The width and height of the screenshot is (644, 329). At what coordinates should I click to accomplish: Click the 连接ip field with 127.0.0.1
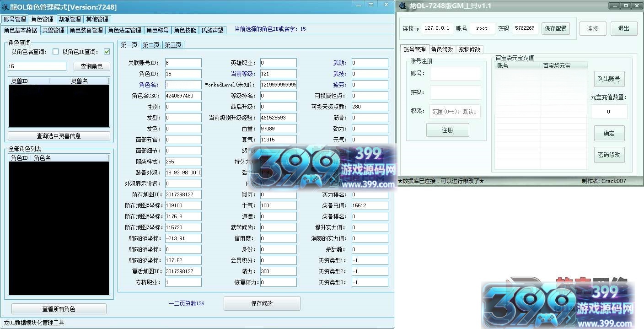tap(438, 28)
